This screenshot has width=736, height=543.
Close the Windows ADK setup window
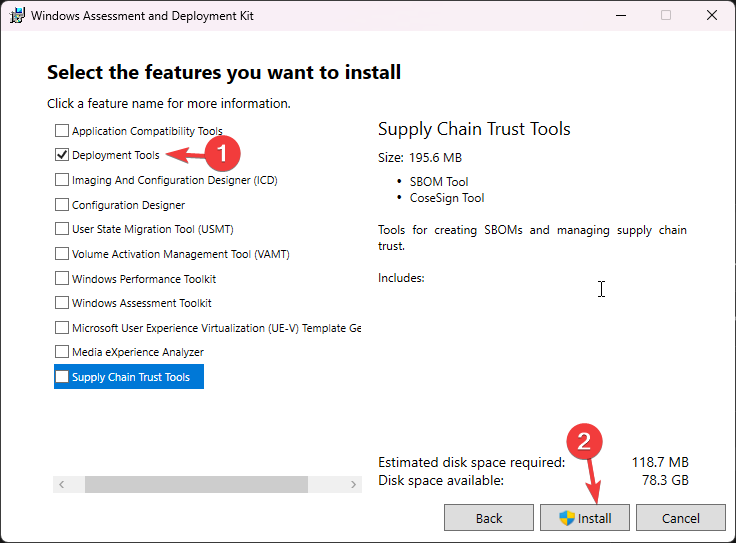pos(712,15)
